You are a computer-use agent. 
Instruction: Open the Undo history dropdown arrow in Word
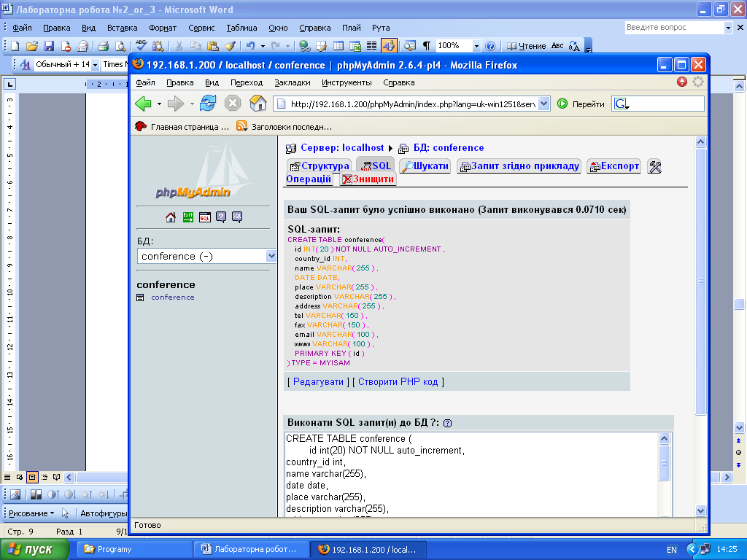pos(263,46)
